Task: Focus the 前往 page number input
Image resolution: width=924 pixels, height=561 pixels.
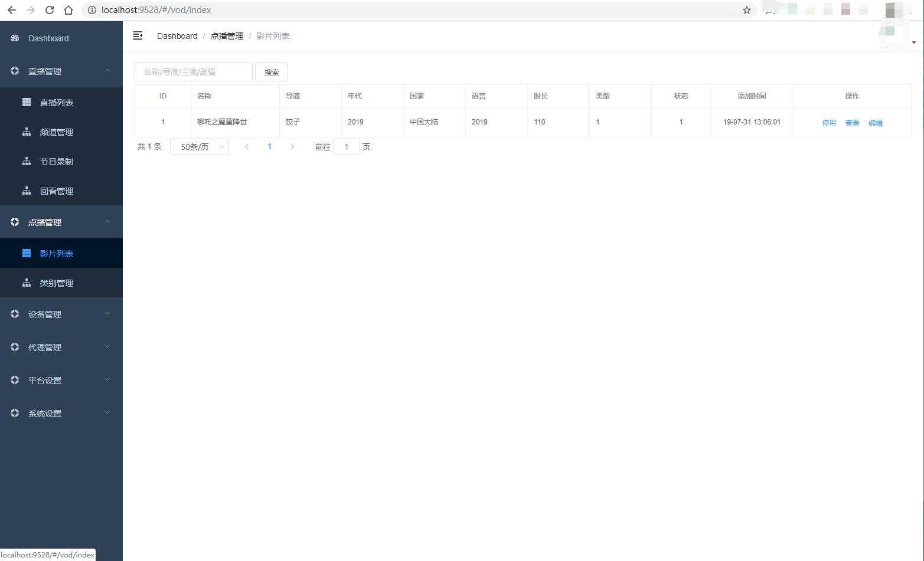Action: point(347,147)
